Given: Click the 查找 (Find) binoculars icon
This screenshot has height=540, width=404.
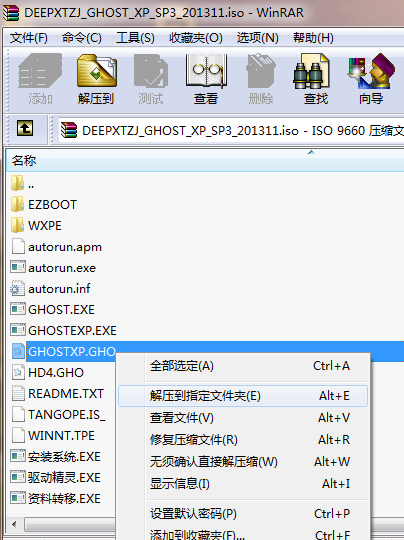Looking at the screenshot, I should 312,71.
